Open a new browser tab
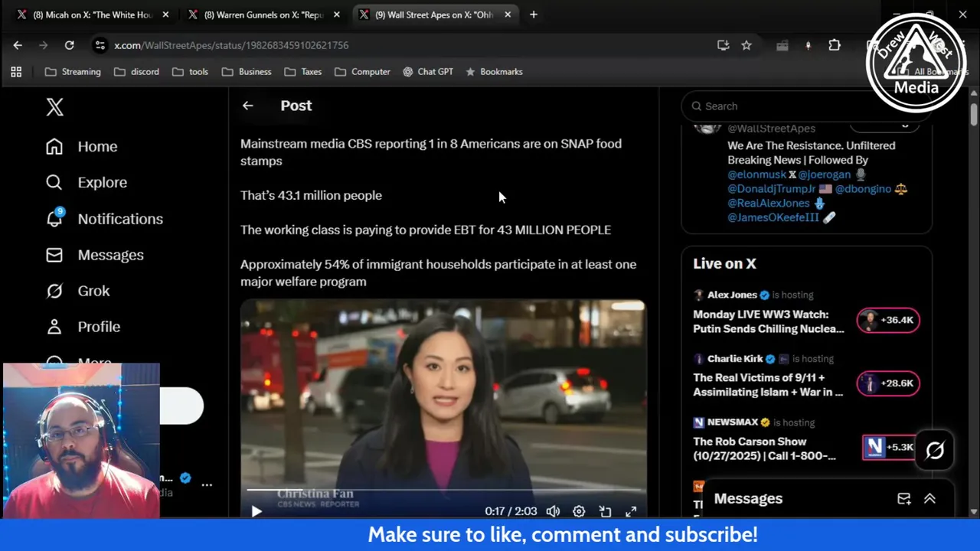The width and height of the screenshot is (980, 551). [534, 15]
